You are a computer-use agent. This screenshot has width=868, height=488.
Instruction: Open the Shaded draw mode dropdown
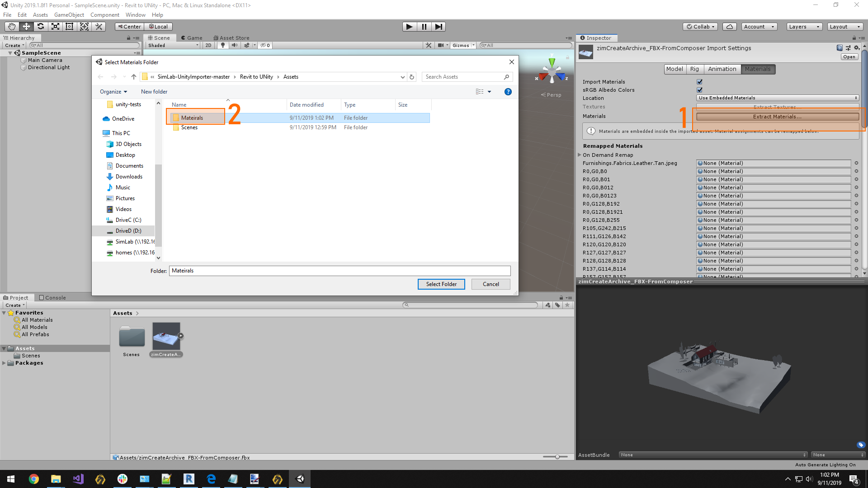coord(172,45)
